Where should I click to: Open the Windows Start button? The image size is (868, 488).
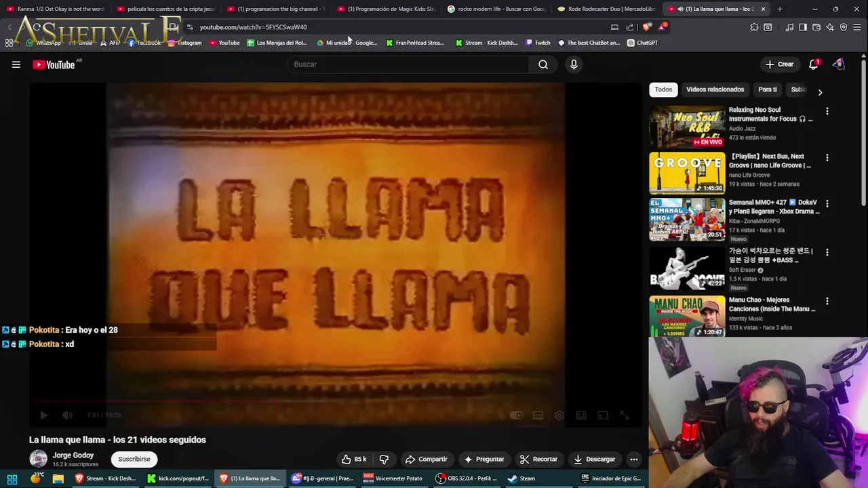click(12, 479)
